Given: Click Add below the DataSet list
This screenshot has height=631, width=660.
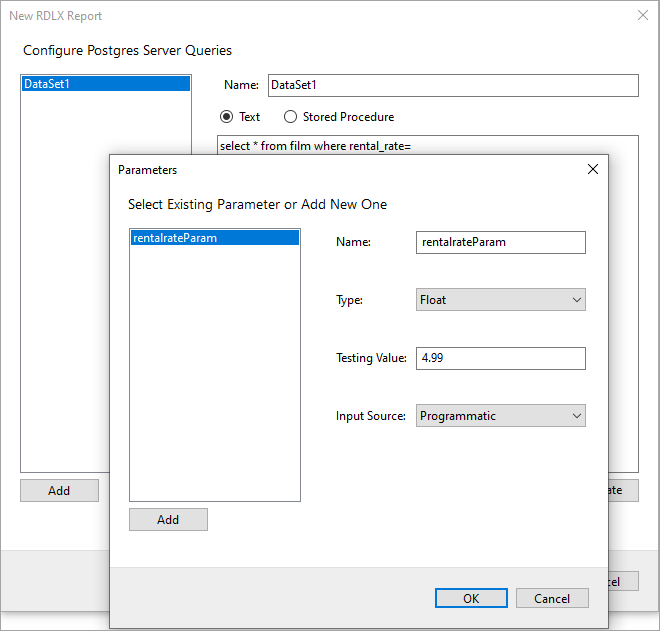Looking at the screenshot, I should click(59, 490).
